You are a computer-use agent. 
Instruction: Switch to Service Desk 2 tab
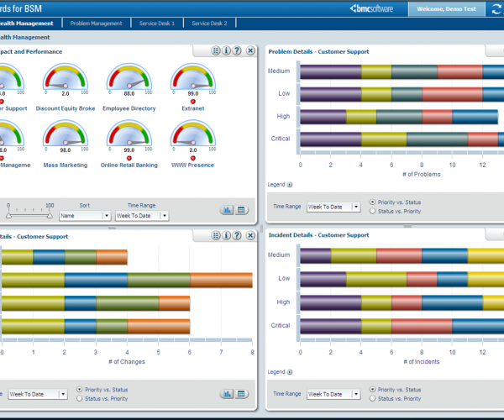(209, 24)
